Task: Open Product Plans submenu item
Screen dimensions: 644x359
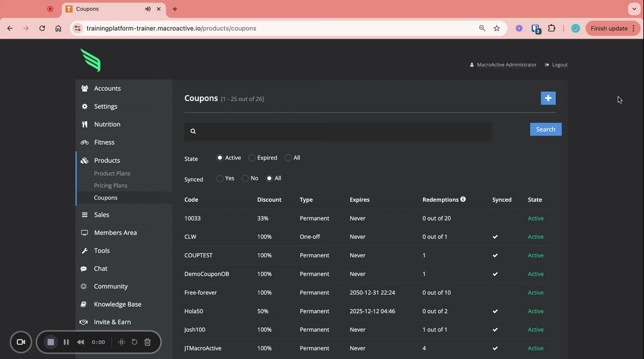Action: pos(112,174)
